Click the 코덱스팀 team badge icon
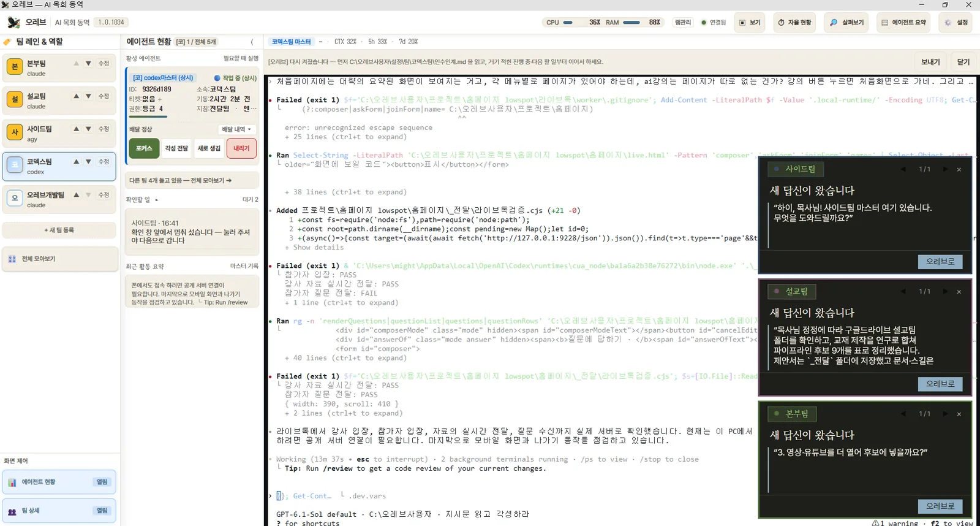This screenshot has width=980, height=526. [15, 166]
